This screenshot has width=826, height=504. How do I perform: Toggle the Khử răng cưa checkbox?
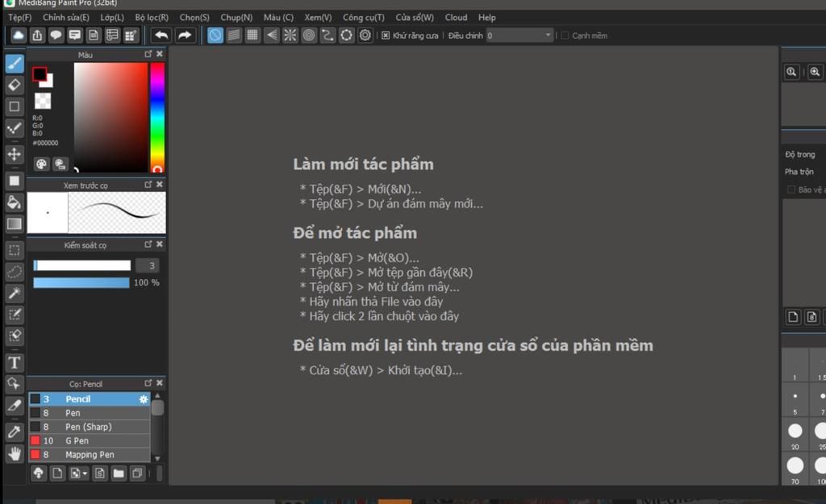click(386, 35)
